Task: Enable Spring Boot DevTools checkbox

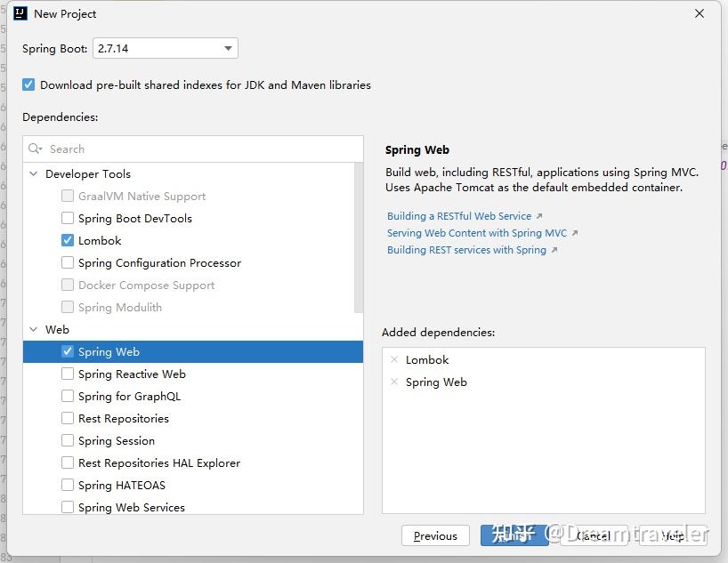Action: coord(68,218)
